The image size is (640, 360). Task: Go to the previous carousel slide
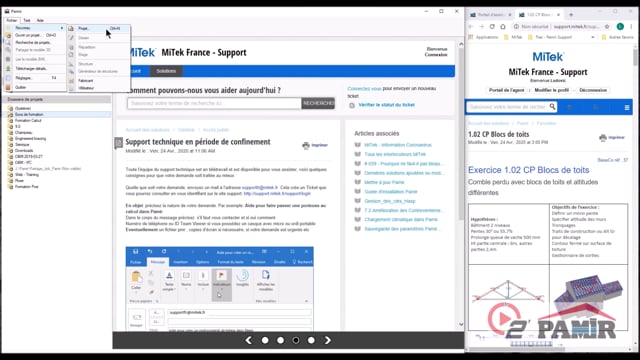pos(249,340)
